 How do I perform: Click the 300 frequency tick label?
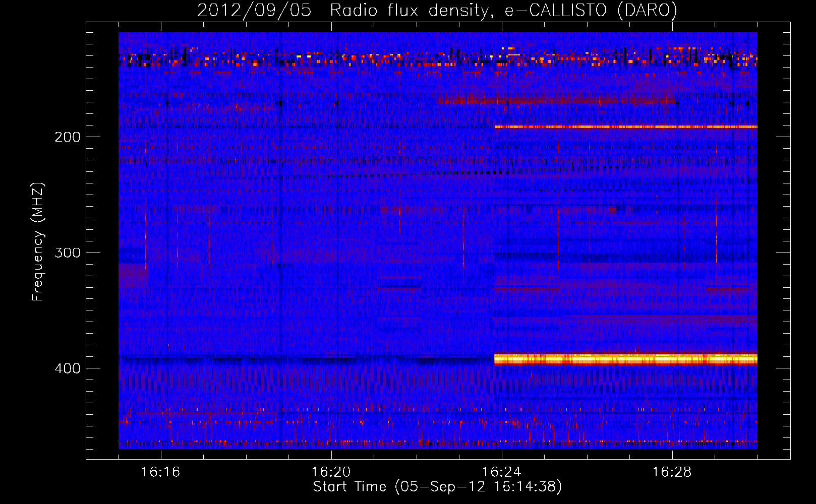click(x=68, y=253)
